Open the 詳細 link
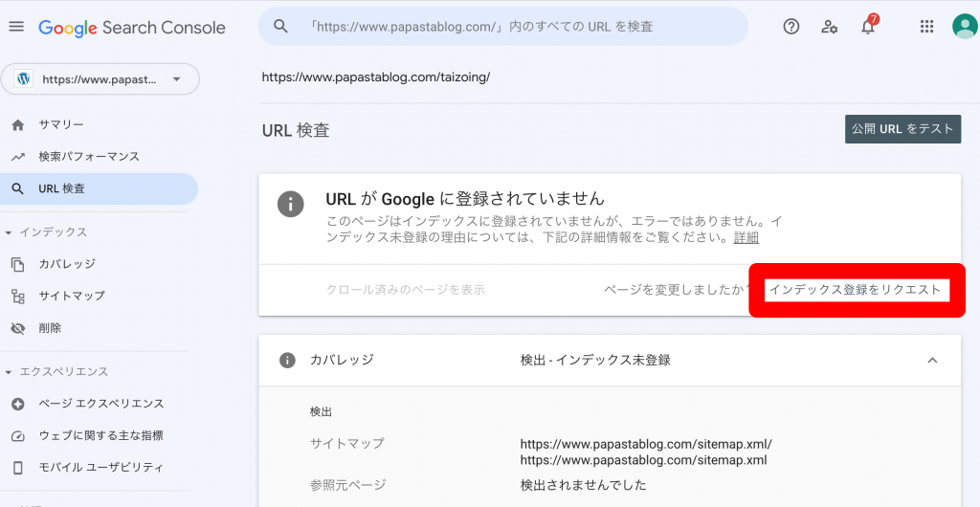Image resolution: width=980 pixels, height=507 pixels. click(x=746, y=237)
